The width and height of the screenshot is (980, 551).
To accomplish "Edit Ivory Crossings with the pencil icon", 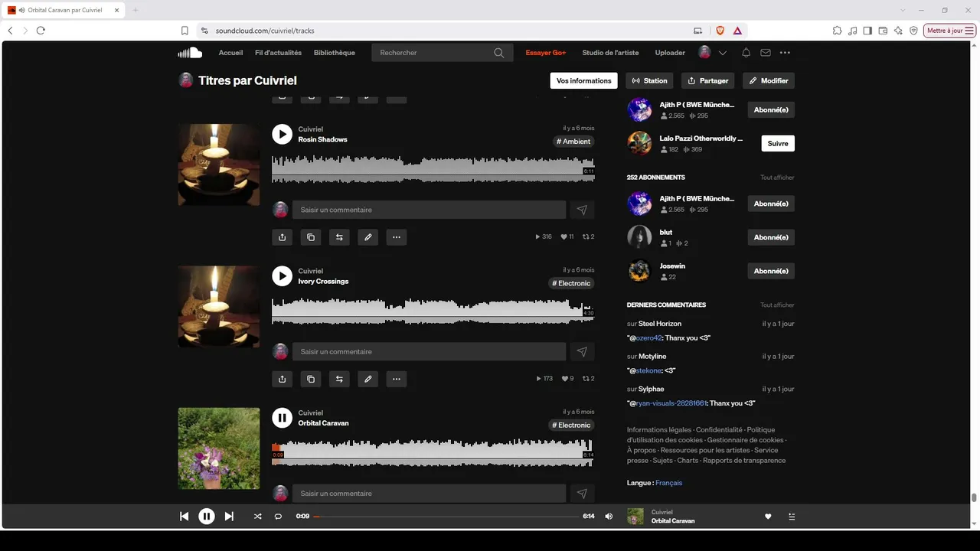I will (367, 379).
